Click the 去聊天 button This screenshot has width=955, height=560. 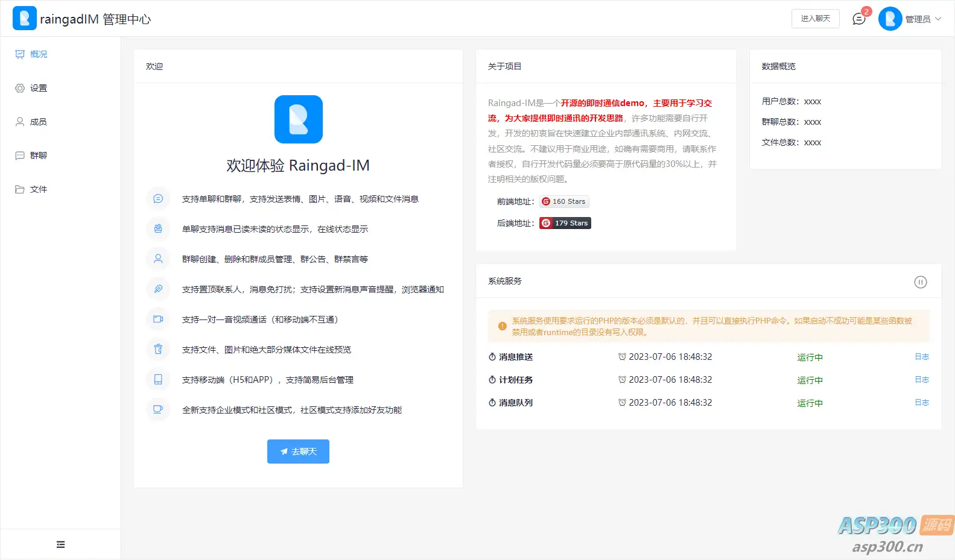tap(298, 451)
